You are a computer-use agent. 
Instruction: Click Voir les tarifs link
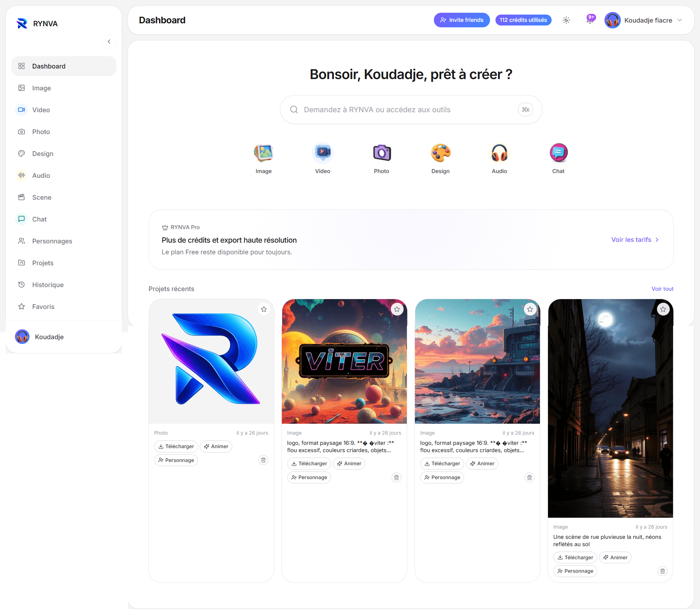point(635,240)
